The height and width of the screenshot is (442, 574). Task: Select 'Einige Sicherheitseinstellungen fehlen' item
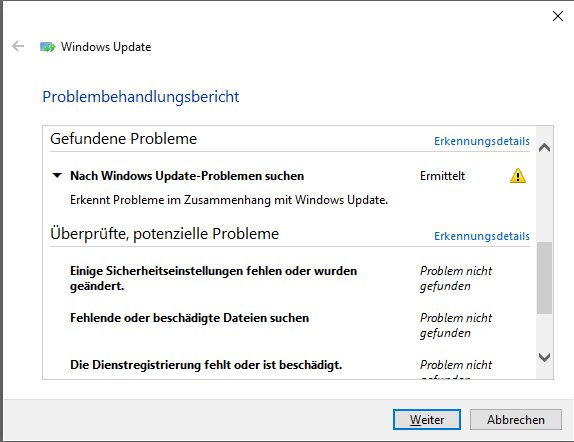click(x=213, y=278)
